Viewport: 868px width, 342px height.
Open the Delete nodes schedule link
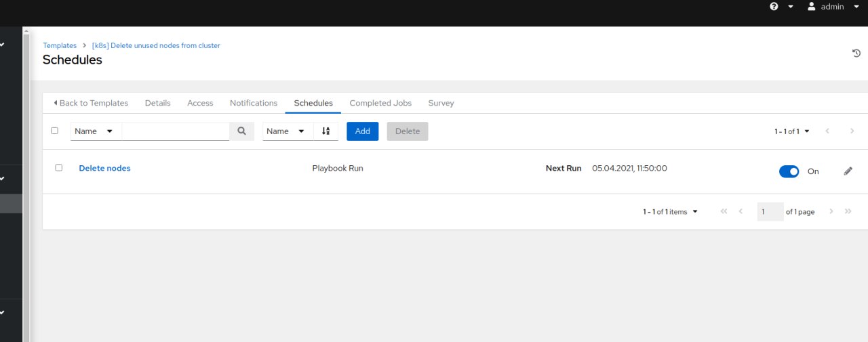point(104,168)
